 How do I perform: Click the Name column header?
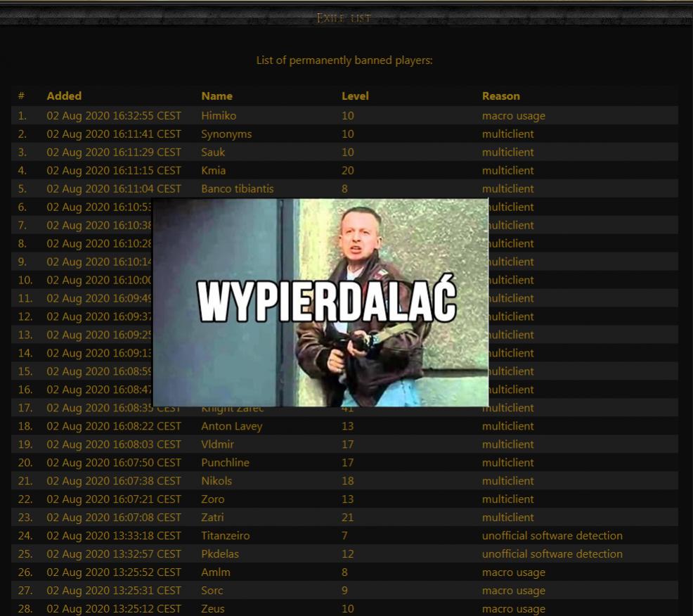(x=216, y=96)
